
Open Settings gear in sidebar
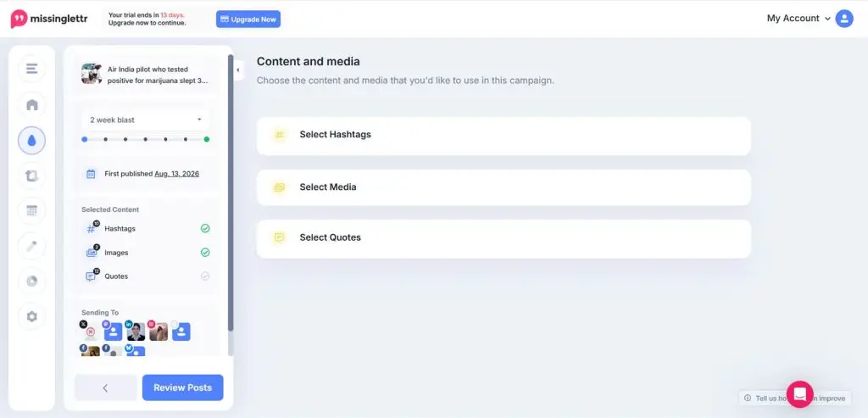[x=31, y=317]
